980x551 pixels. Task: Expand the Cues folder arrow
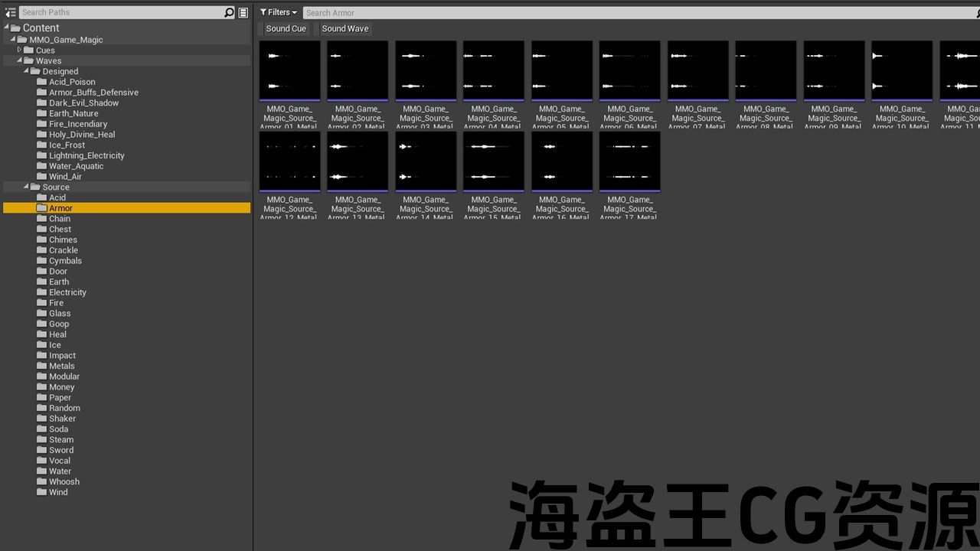[x=19, y=50]
